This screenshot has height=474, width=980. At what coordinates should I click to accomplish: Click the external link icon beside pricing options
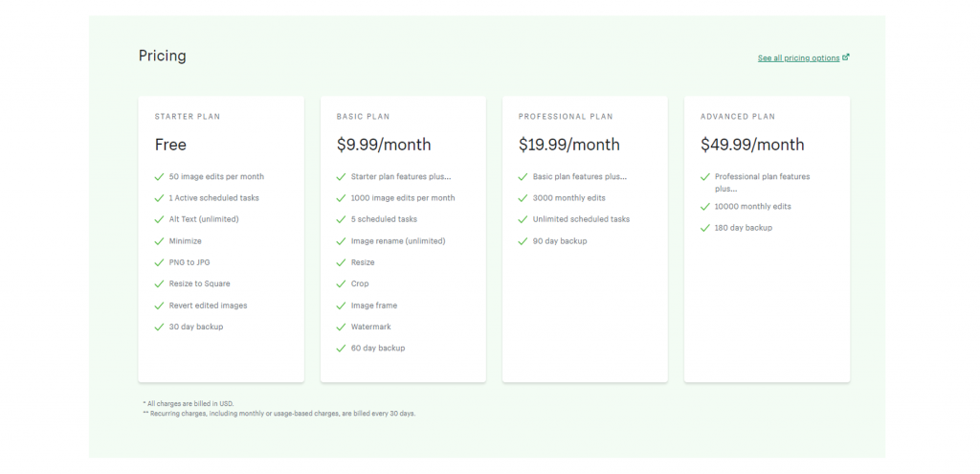pyautogui.click(x=846, y=57)
